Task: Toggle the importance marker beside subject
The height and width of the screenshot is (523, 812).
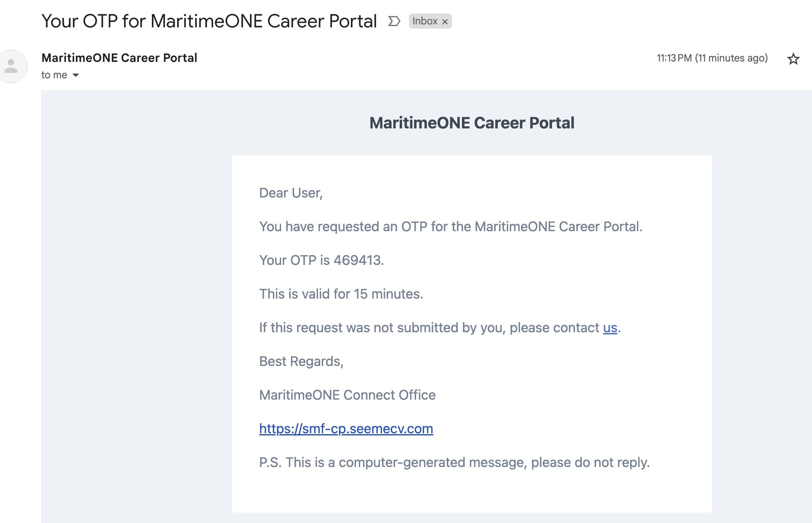Action: [x=394, y=21]
